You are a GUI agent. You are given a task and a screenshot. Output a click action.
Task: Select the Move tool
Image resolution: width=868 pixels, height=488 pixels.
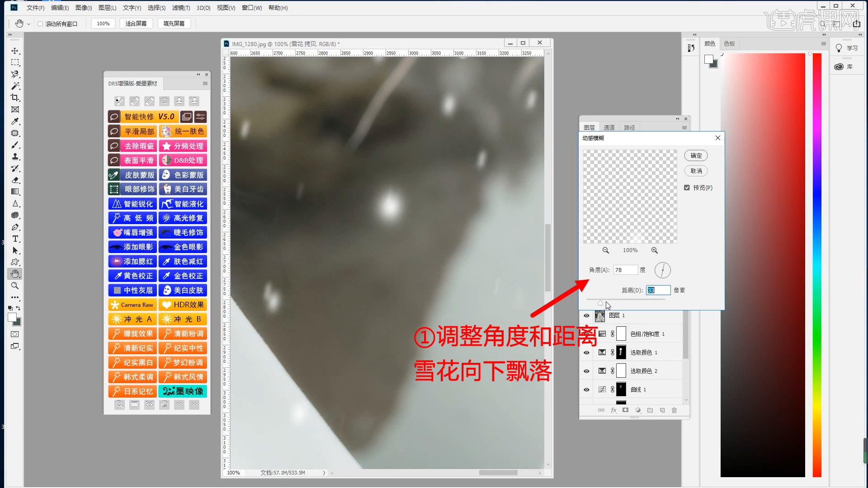(15, 51)
